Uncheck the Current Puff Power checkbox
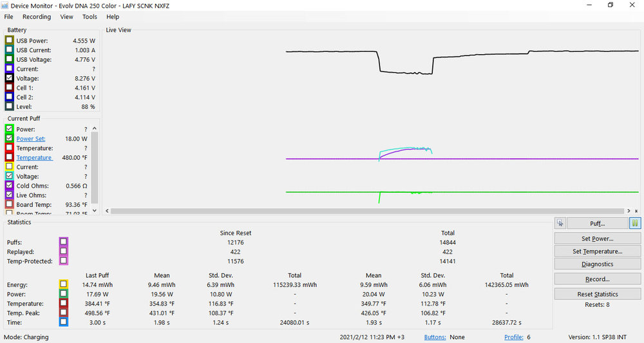 coord(9,129)
